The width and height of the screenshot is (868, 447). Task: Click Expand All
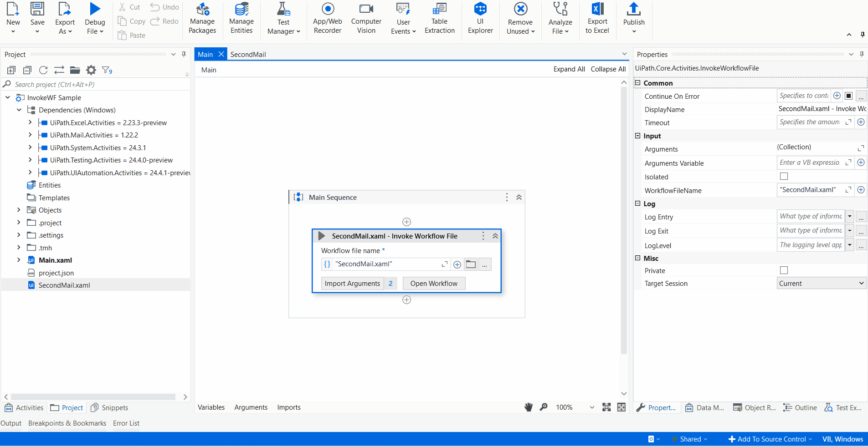pyautogui.click(x=569, y=69)
